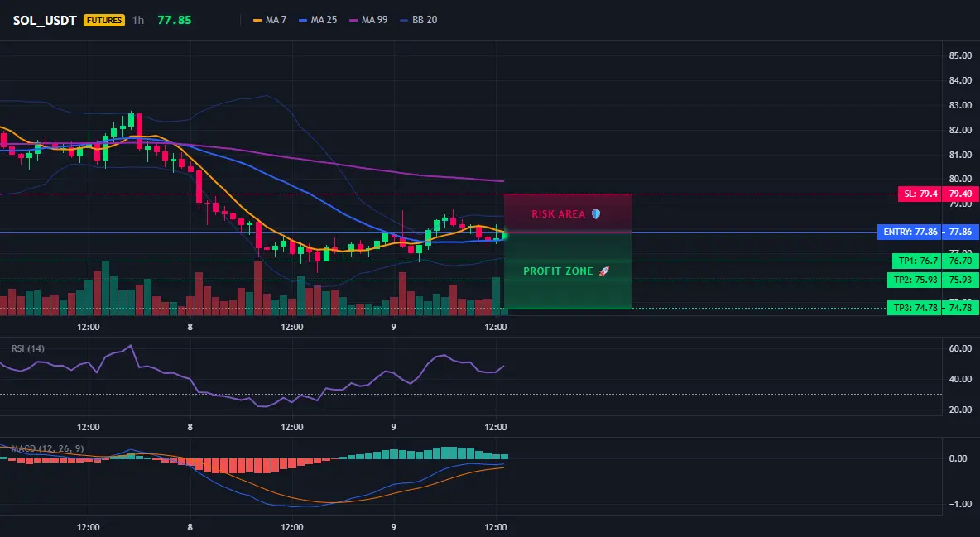
Task: Click the MA 7 orange color line swatch
Action: pyautogui.click(x=257, y=20)
